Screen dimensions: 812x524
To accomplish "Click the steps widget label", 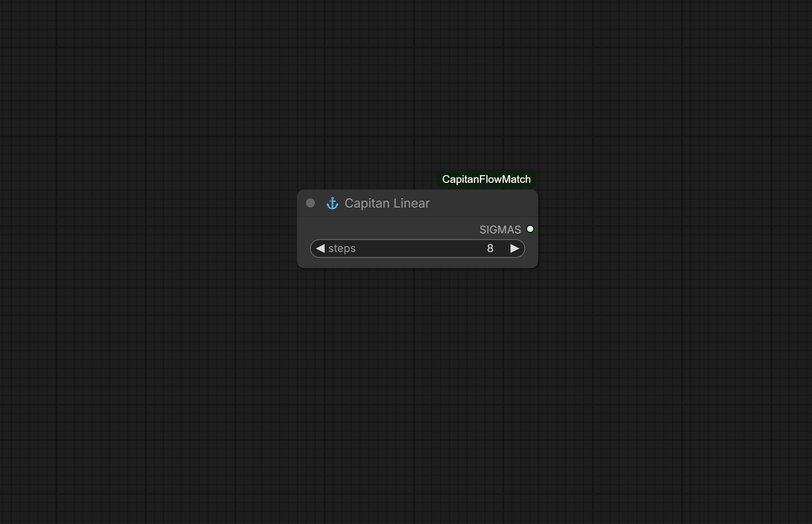I will pos(342,249).
